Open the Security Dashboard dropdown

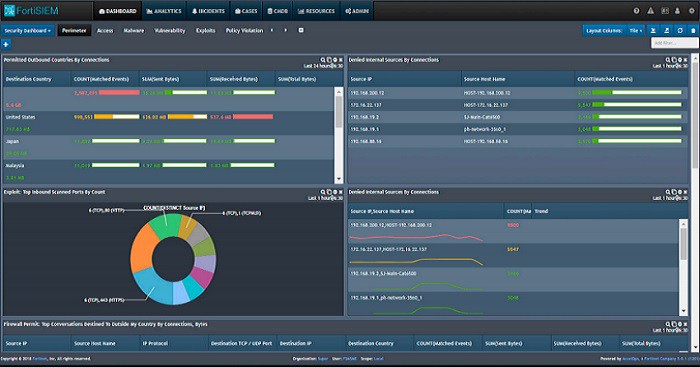point(28,30)
